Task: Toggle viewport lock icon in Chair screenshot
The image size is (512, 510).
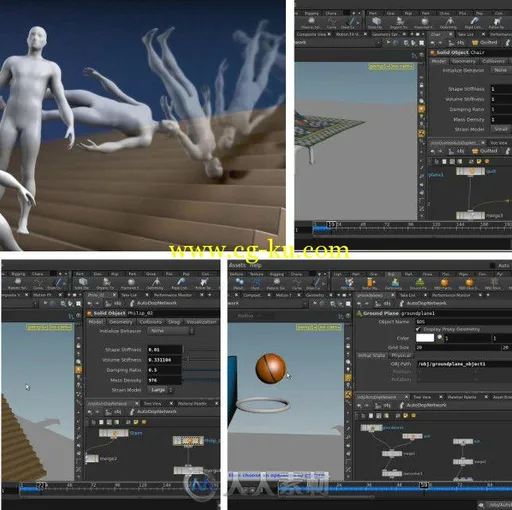Action: pos(422,85)
